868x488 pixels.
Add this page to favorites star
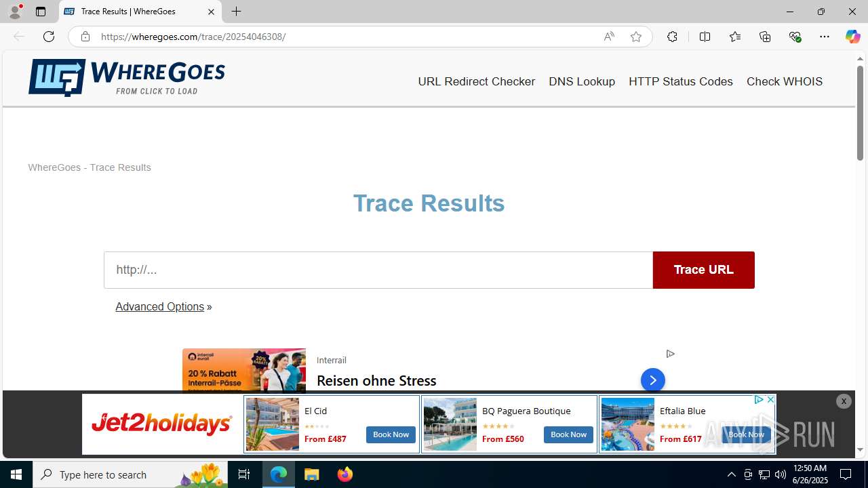(636, 37)
